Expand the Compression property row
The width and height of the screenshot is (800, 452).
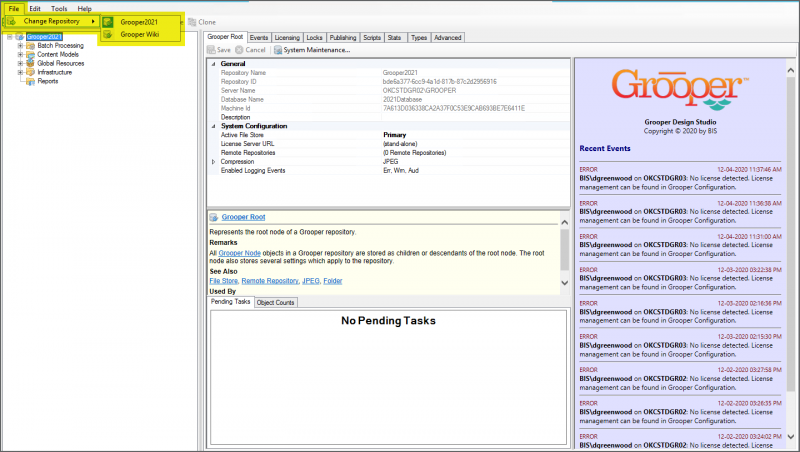pyautogui.click(x=213, y=162)
